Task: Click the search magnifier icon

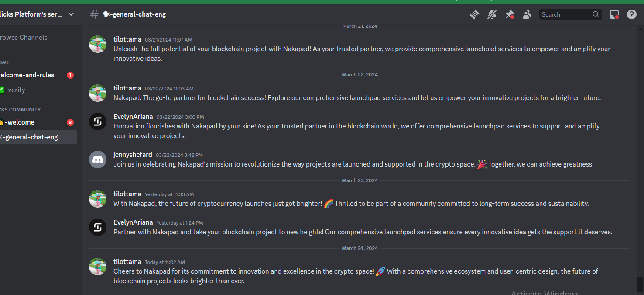Action: pyautogui.click(x=596, y=14)
